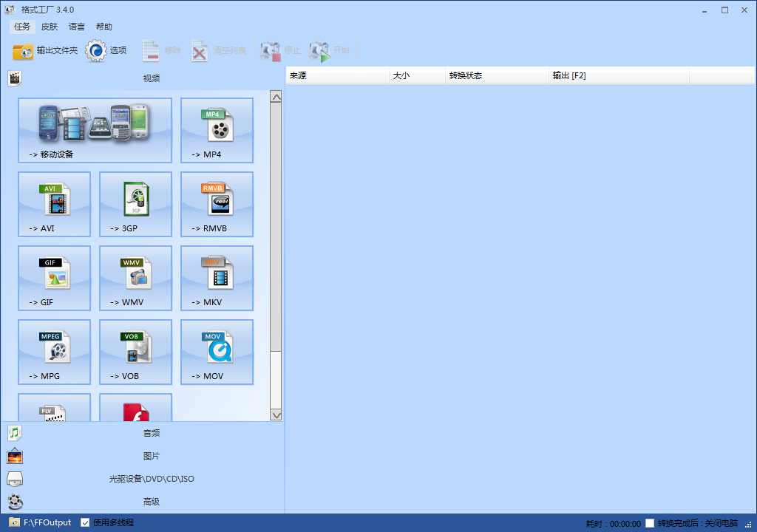Select the -> 3GP conversion tile
This screenshot has width=757, height=532.
pos(136,204)
